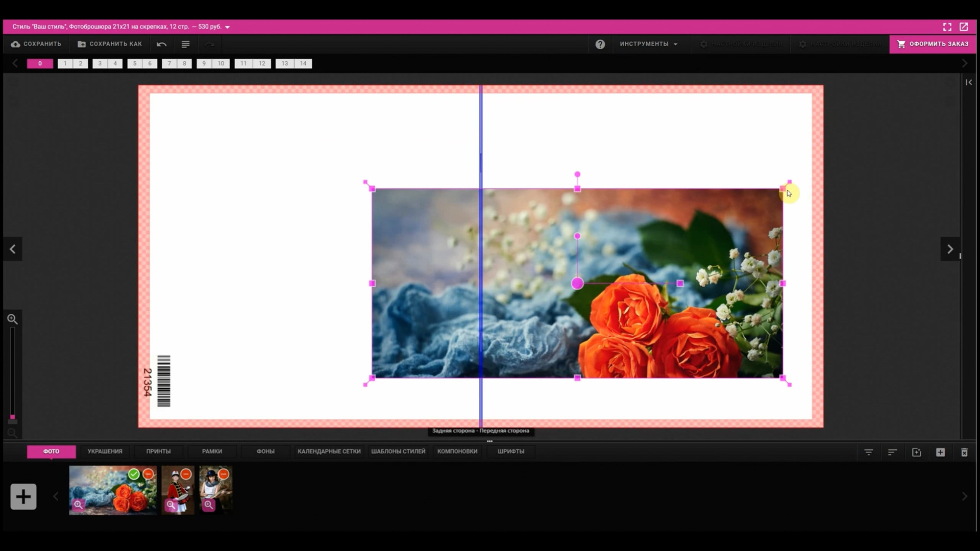Open the Рамки tab
The width and height of the screenshot is (980, 551).
pyautogui.click(x=212, y=452)
